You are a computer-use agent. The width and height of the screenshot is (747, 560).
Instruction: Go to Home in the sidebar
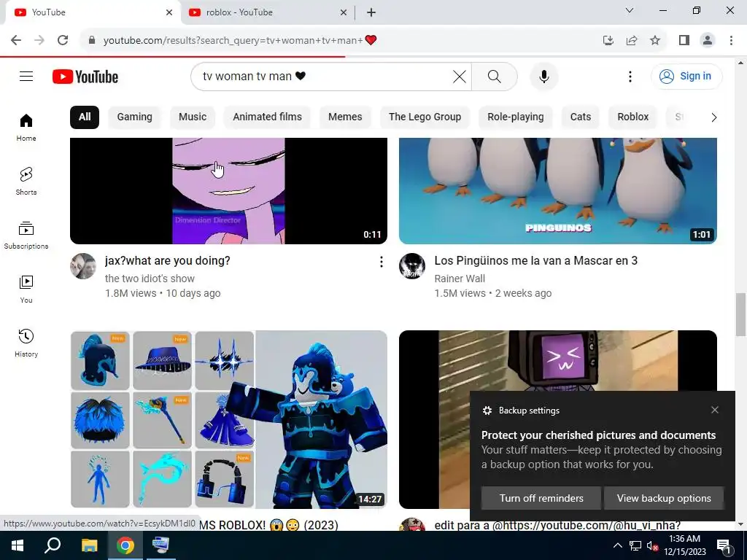(26, 128)
